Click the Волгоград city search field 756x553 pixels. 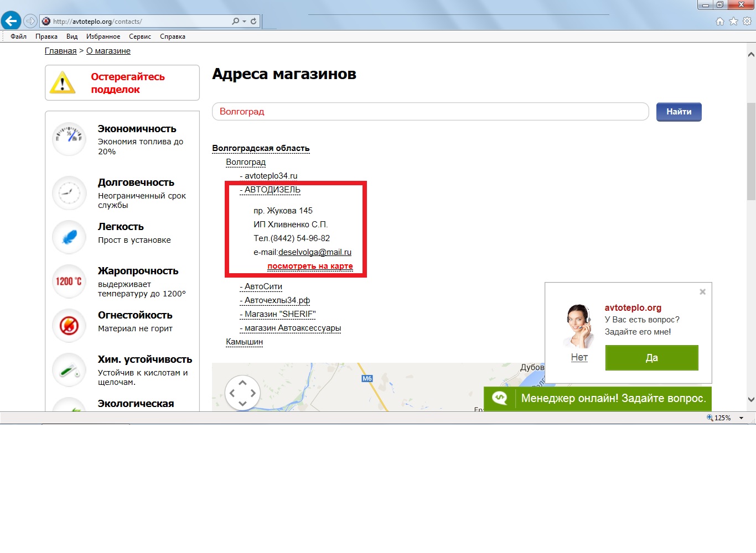pyautogui.click(x=431, y=111)
